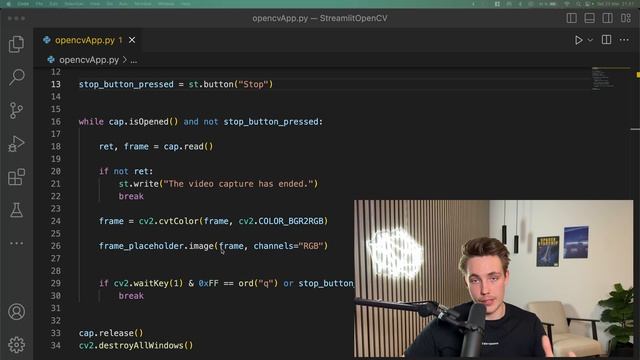Click "if not ret:" statement

click(126, 171)
